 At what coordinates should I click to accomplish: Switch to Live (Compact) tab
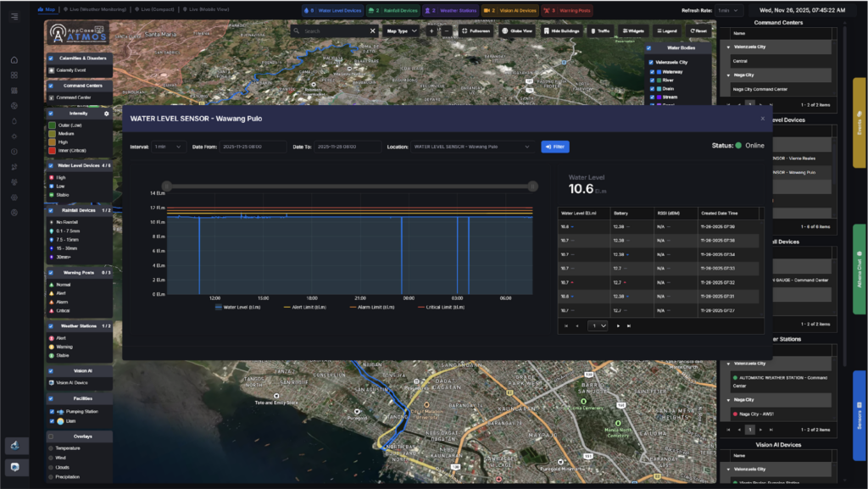pyautogui.click(x=154, y=9)
